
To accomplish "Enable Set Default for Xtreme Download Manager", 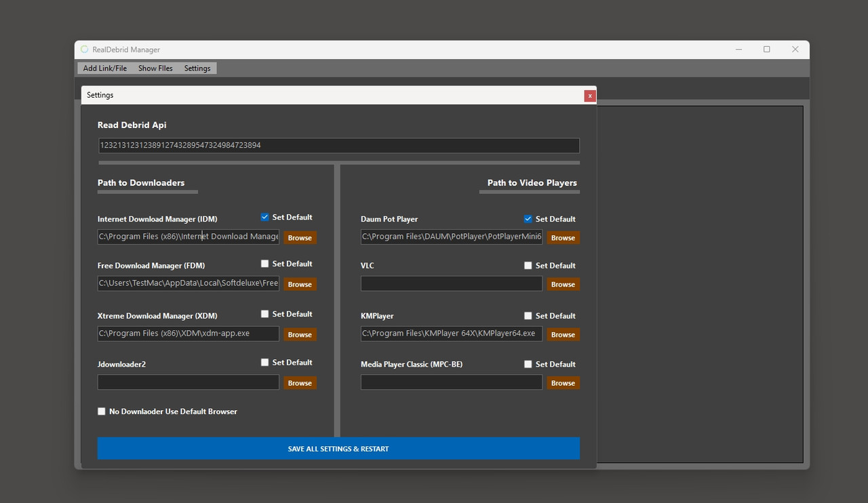I will pyautogui.click(x=264, y=313).
